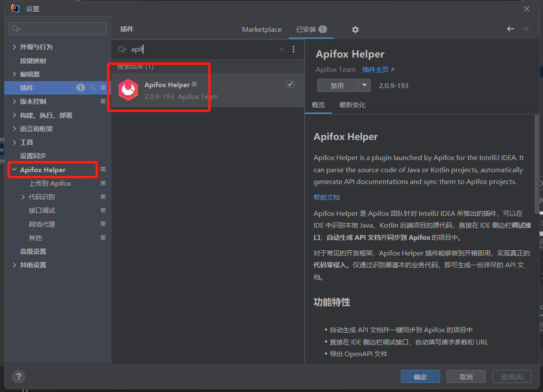This screenshot has width=543, height=392.
Task: Click the IntelliJ IDEA logo in title bar
Action: coord(15,8)
